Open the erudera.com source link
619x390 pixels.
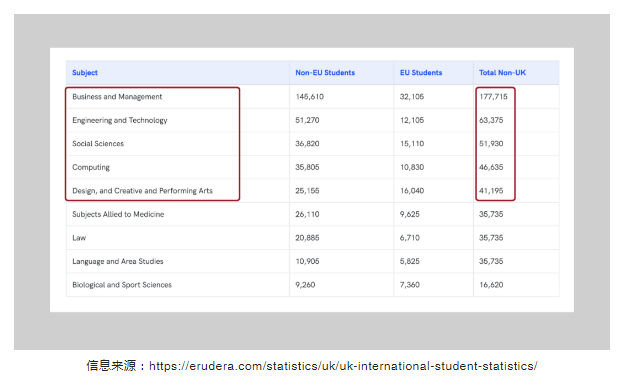click(343, 366)
